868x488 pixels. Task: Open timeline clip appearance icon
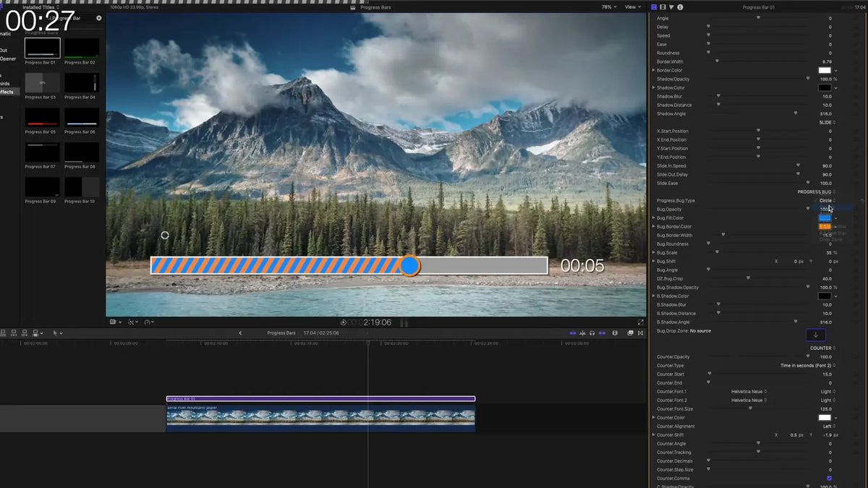(616, 333)
